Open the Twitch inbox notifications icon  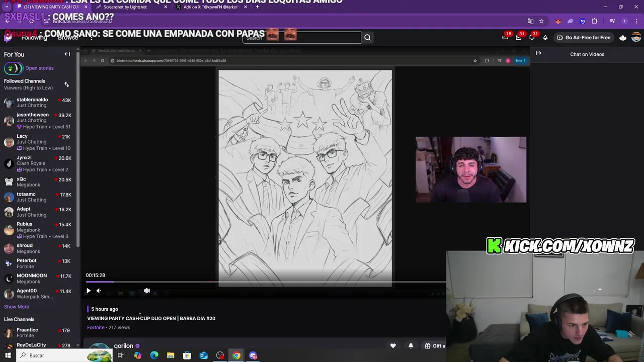519,37
